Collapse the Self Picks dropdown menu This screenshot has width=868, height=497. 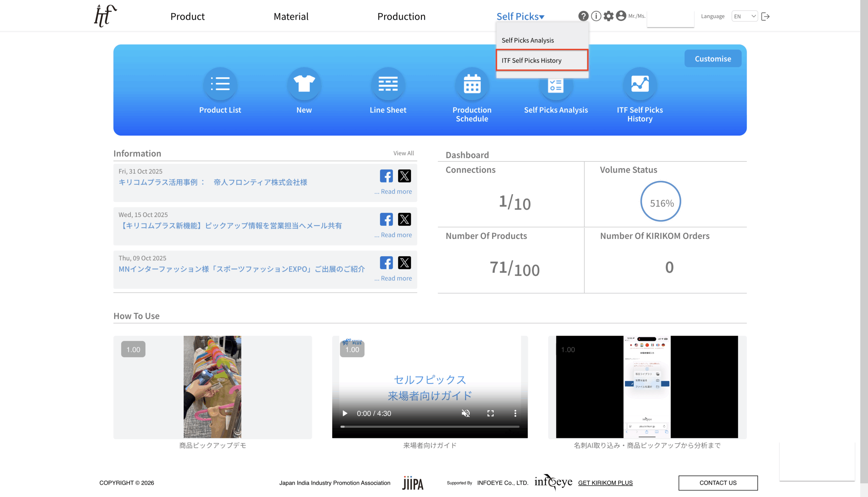tap(520, 16)
